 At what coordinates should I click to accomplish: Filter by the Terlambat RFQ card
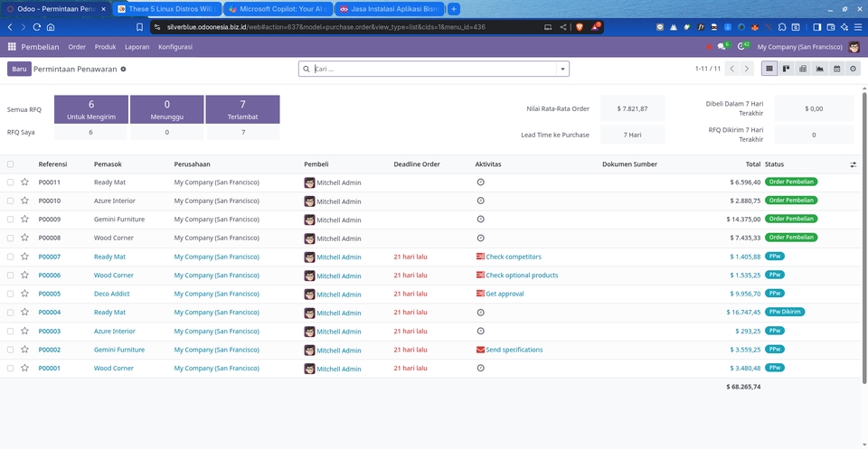(242, 109)
